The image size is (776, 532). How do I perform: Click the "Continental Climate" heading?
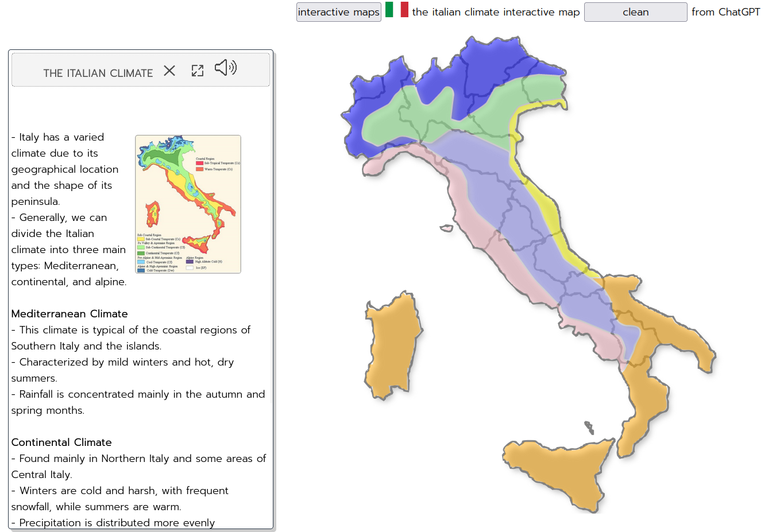(61, 442)
